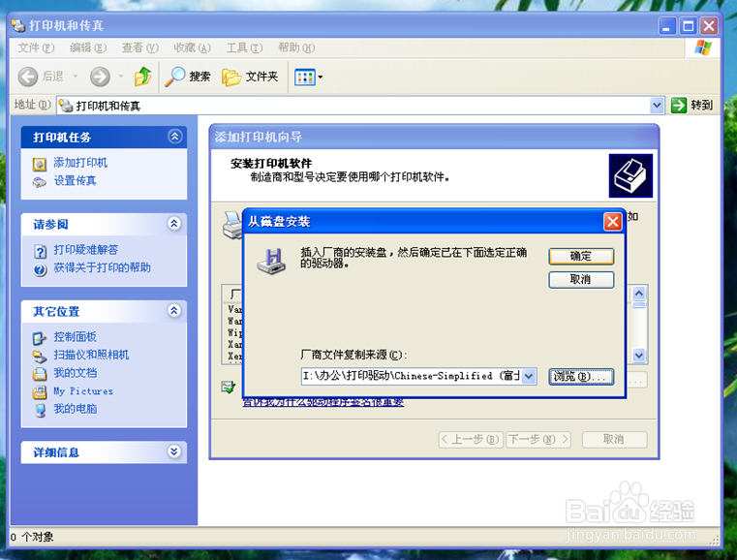
Task: Click the 添加打印机 icon
Action: point(40,164)
